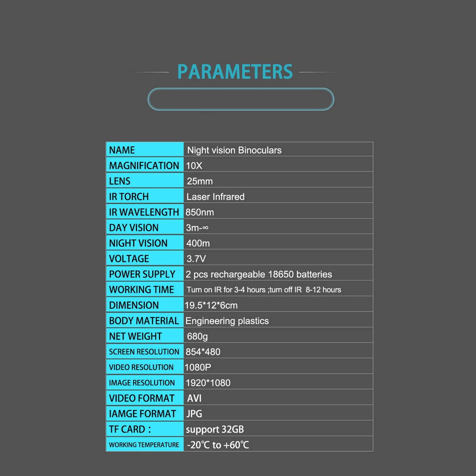Select the 3.7V voltage value

coord(196,259)
